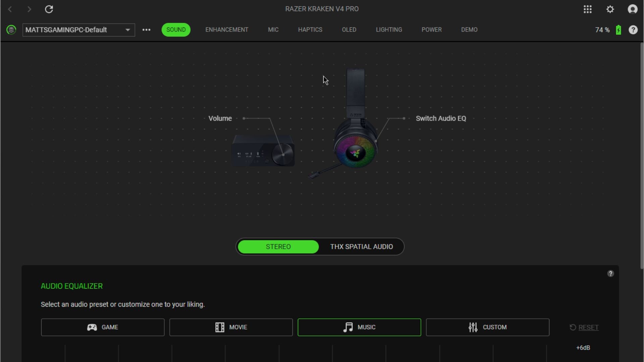Open the settings gear icon
This screenshot has width=644, height=362.
click(x=610, y=9)
